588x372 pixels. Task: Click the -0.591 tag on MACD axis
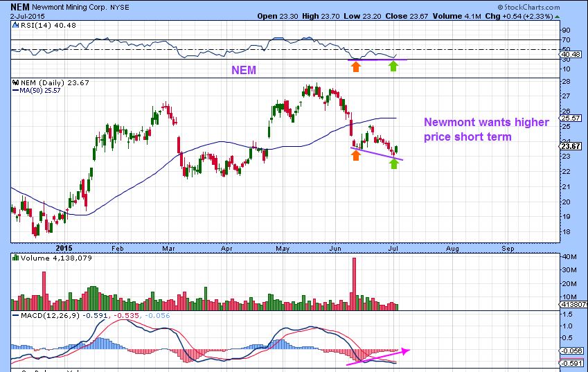571,364
